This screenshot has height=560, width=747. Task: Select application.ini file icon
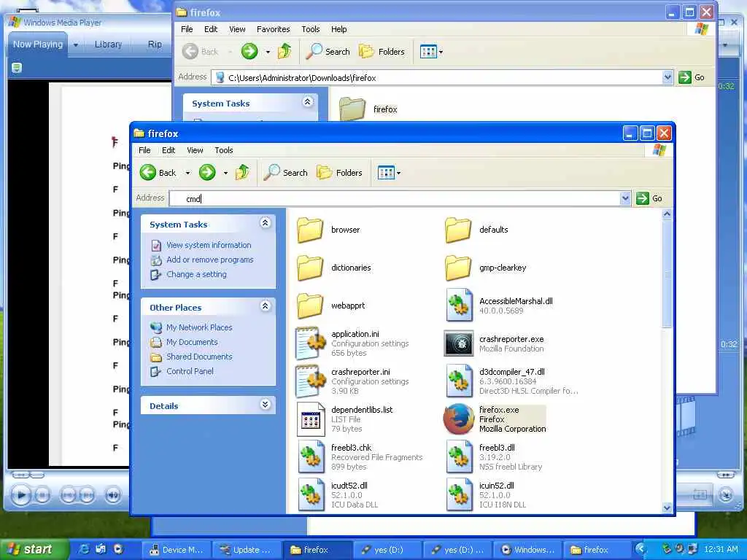[x=311, y=343]
